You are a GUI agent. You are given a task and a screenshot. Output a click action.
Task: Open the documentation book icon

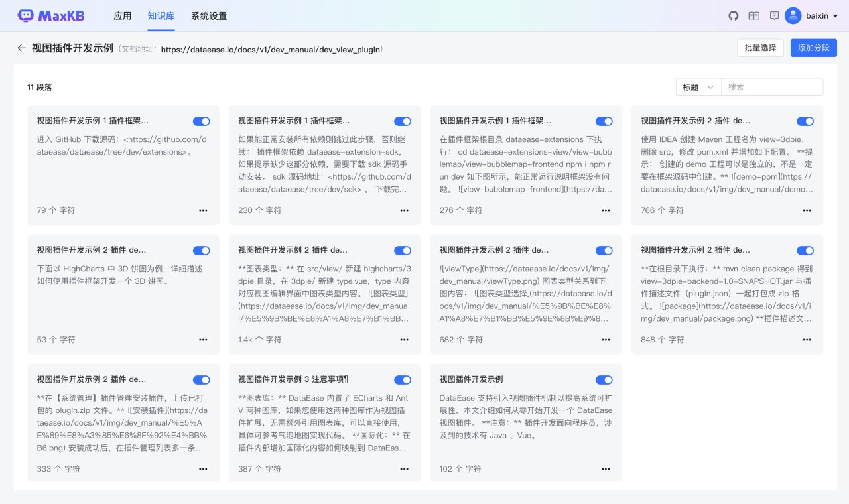[x=753, y=15]
